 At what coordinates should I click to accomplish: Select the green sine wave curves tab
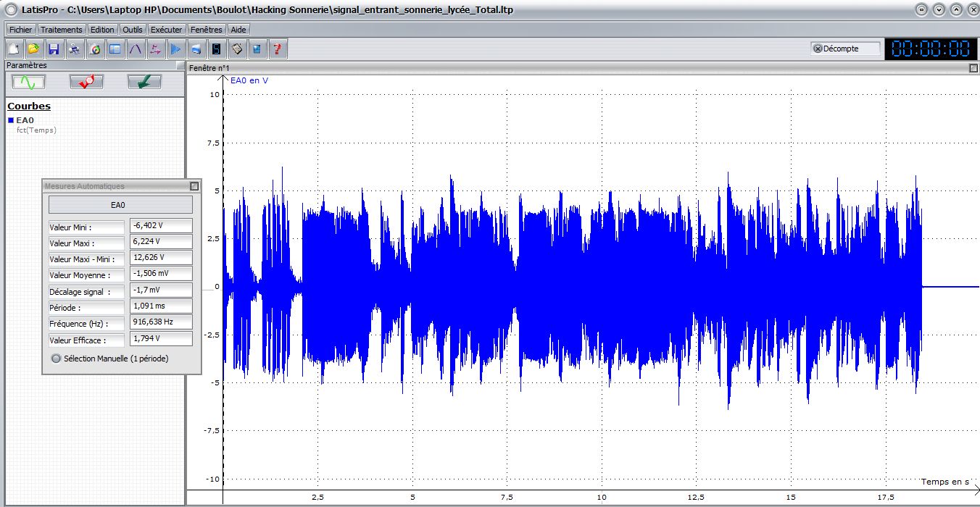tap(29, 82)
